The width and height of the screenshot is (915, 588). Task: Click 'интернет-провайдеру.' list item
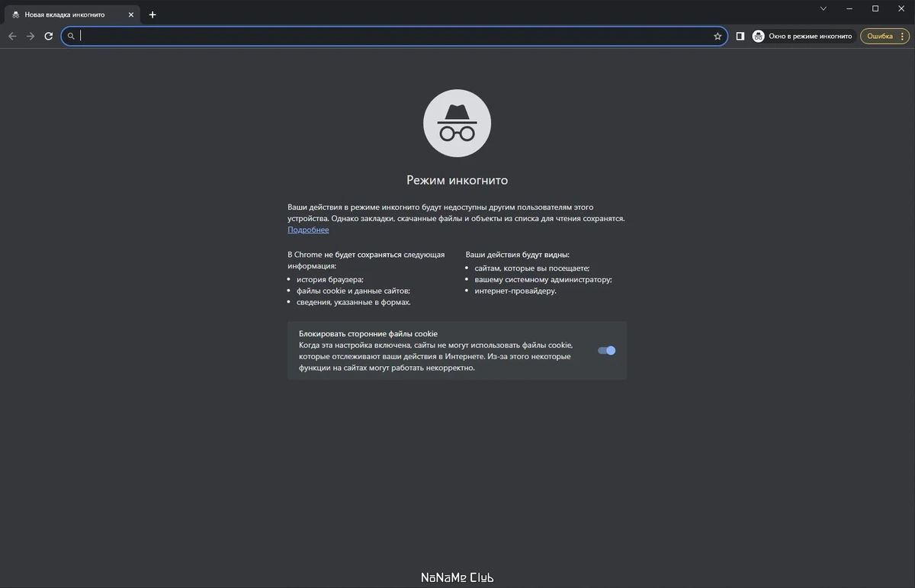coord(515,291)
